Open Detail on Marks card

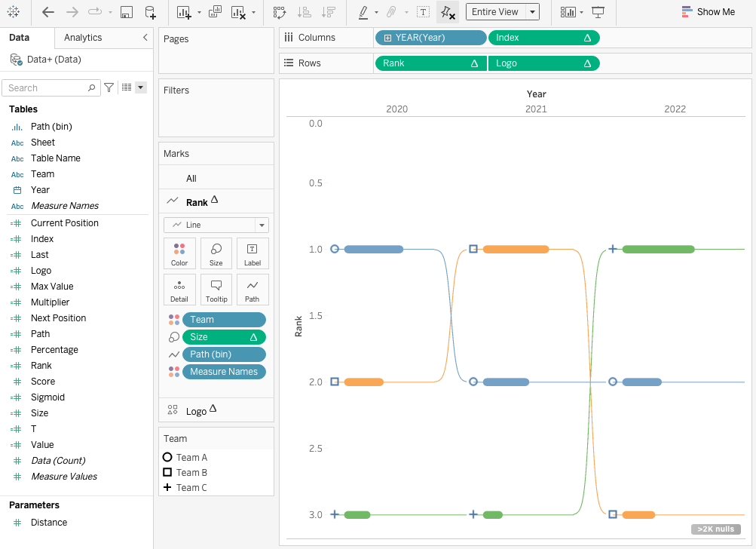click(179, 290)
